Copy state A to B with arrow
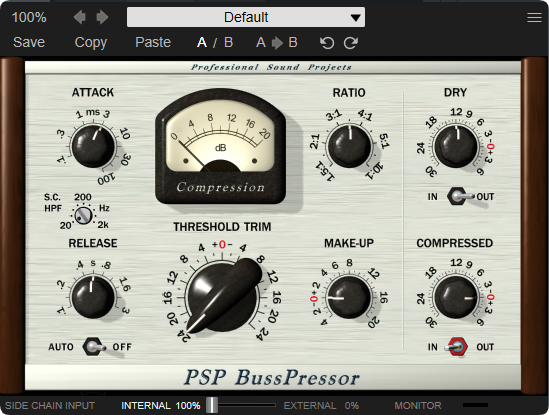549x415 pixels. 277,43
